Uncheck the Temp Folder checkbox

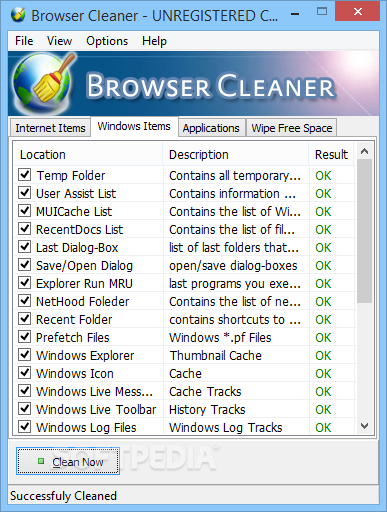pos(25,175)
